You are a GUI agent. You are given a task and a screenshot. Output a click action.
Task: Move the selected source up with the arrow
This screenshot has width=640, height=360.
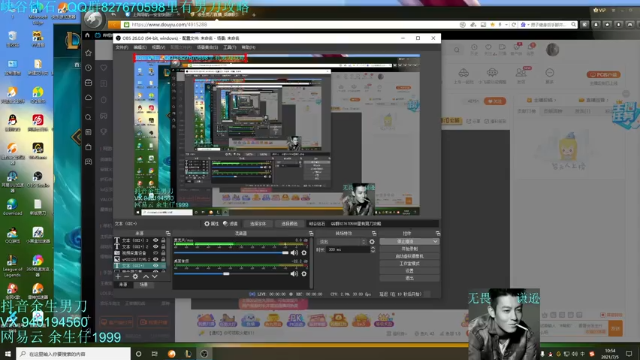[x=146, y=276]
